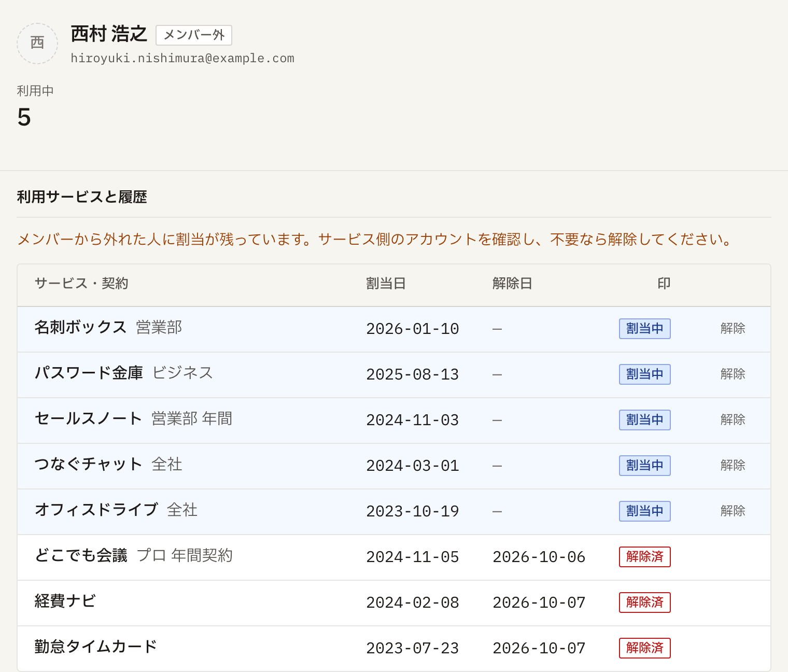Click the 利用中 count 5
The image size is (788, 672).
pos(24,117)
